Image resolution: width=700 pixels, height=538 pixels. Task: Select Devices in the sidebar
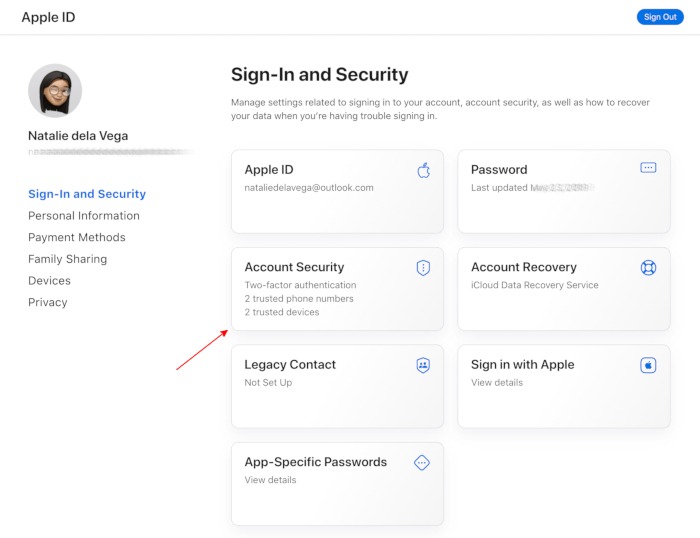pyautogui.click(x=49, y=281)
